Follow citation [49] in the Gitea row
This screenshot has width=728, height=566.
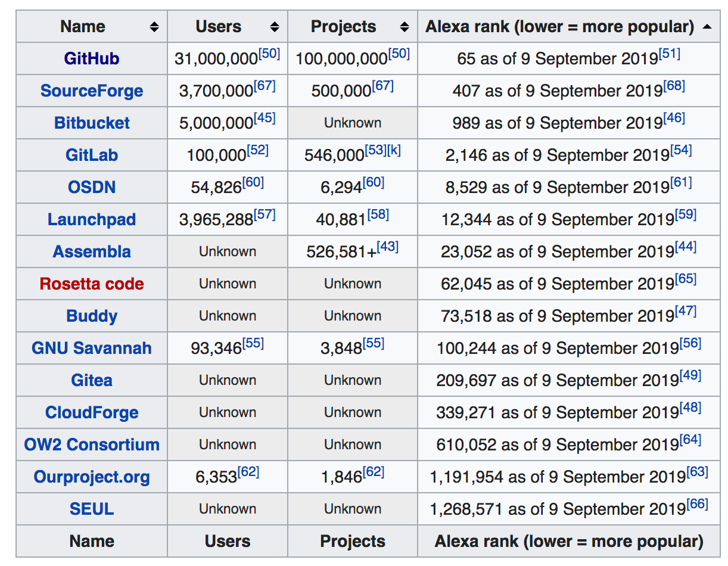(x=690, y=375)
